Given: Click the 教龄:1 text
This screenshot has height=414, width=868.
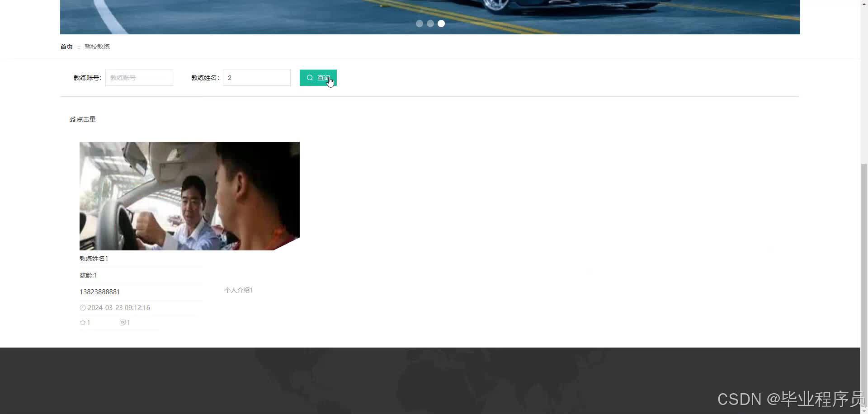Looking at the screenshot, I should (x=88, y=275).
